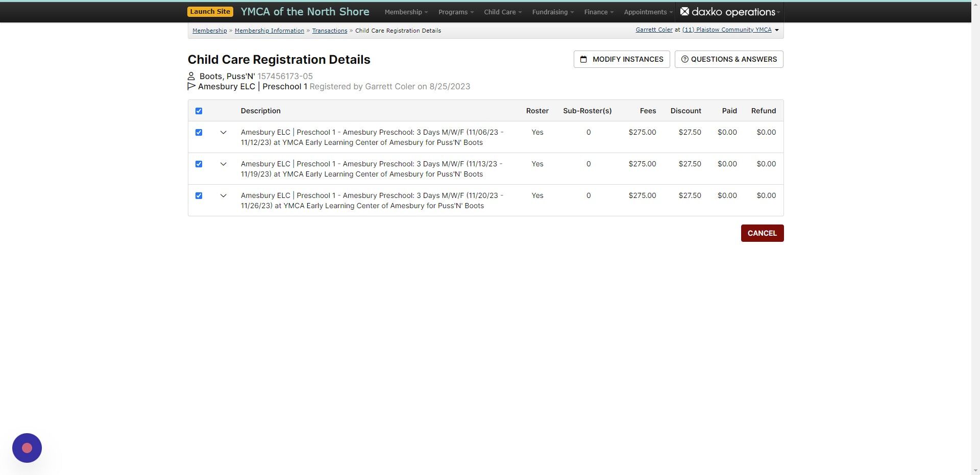Viewport: 980px width, 475px height.
Task: Click the daxko operations logo
Action: [729, 12]
